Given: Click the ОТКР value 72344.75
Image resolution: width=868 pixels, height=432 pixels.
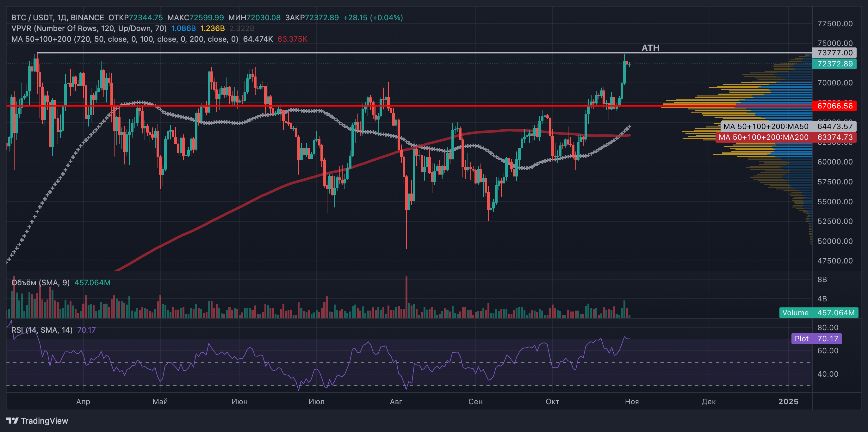Looking at the screenshot, I should pos(146,17).
